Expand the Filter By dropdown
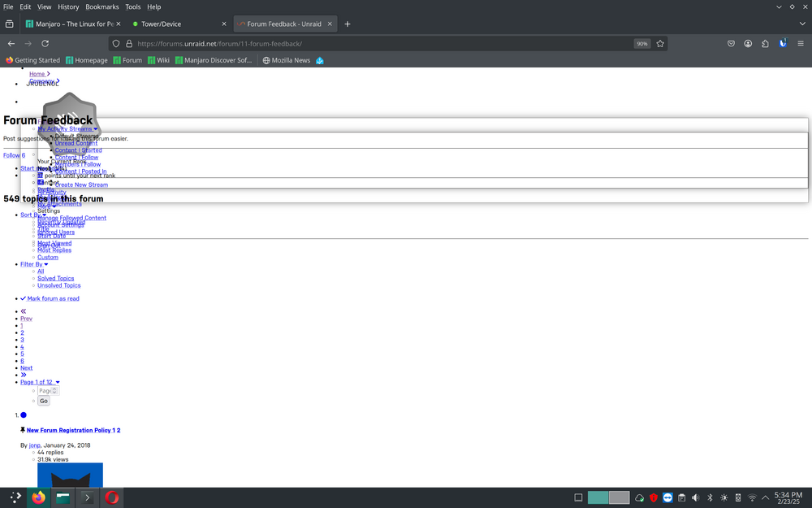The height and width of the screenshot is (508, 812). click(x=34, y=264)
